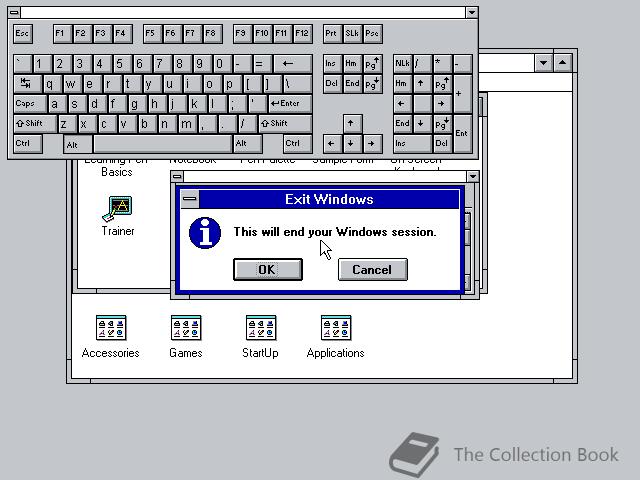Image resolution: width=640 pixels, height=480 pixels.
Task: Tap the left arrow in cursor cluster
Action: pos(331,144)
